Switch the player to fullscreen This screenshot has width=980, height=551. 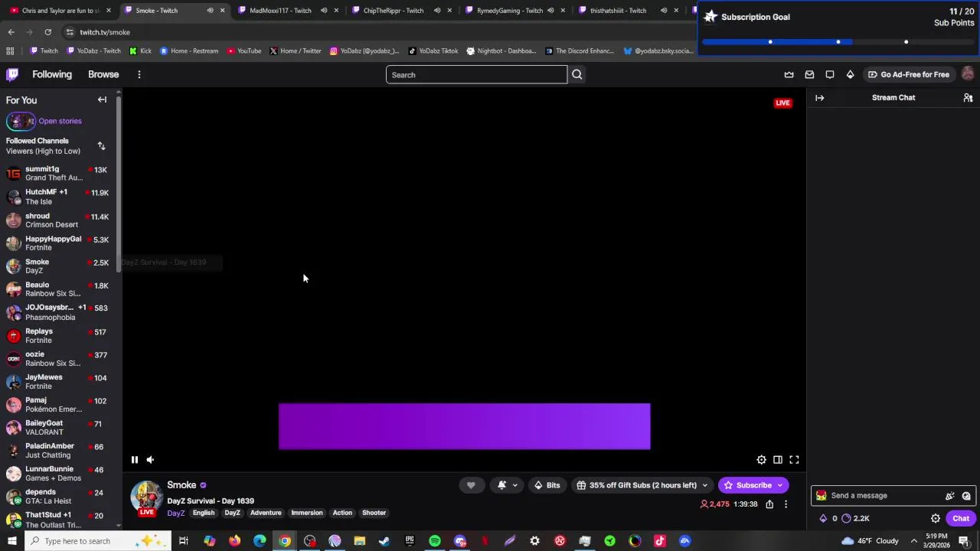(x=794, y=460)
